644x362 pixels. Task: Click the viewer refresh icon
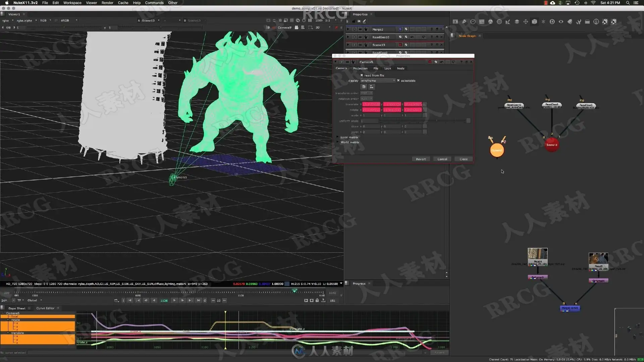(x=298, y=20)
